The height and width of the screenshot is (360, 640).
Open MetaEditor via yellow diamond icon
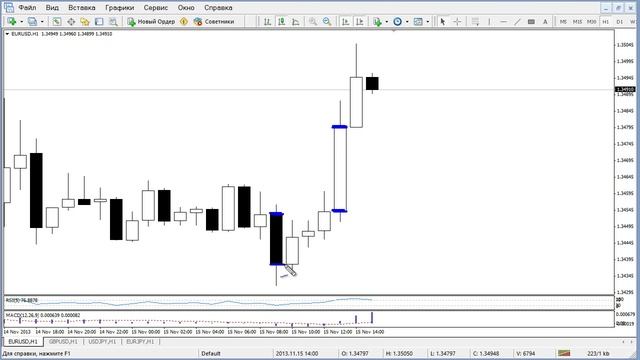184,22
